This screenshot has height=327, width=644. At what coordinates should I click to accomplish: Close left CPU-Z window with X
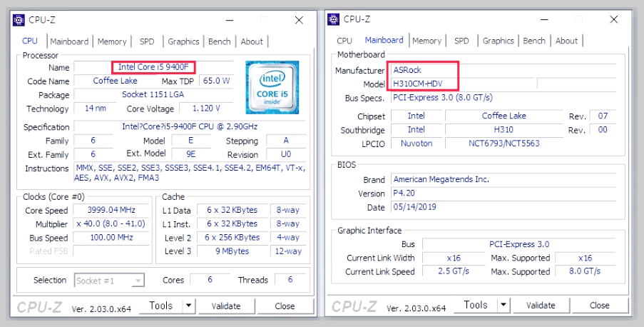[x=299, y=20]
